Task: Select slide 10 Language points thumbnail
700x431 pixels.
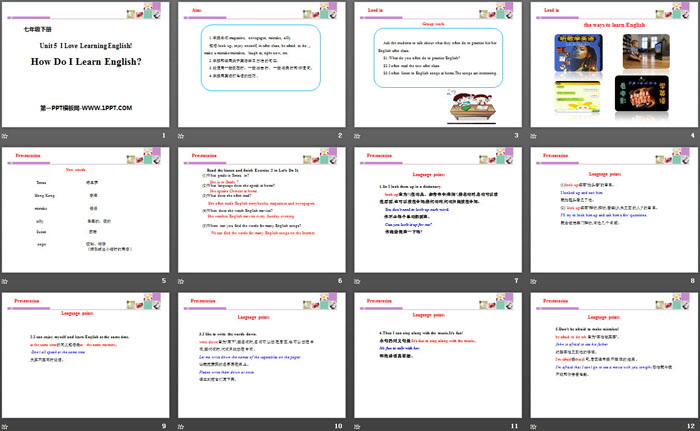Action: [263, 353]
